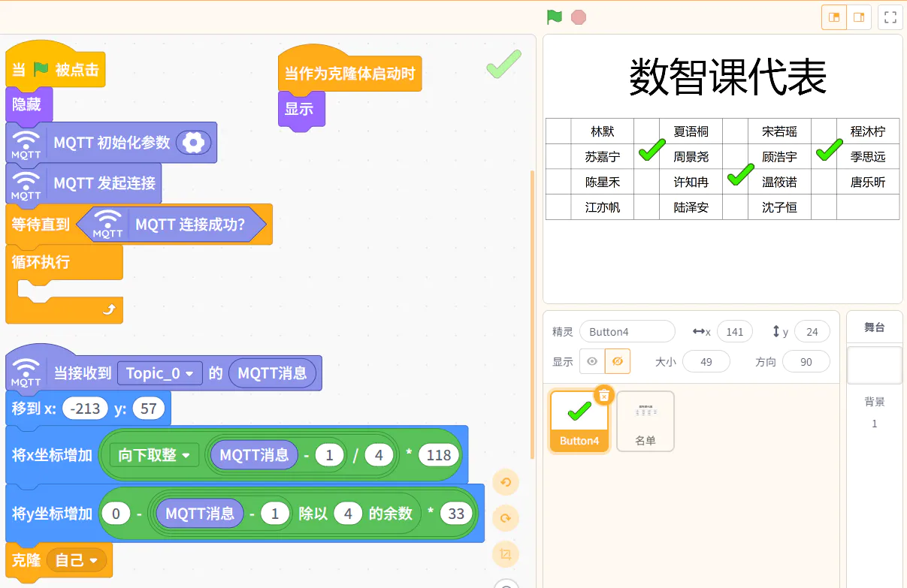Click the workspace vertical scrollbar

pos(533,314)
